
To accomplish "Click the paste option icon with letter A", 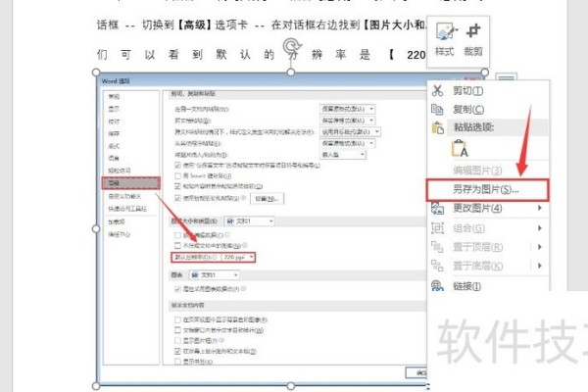I will coord(460,149).
